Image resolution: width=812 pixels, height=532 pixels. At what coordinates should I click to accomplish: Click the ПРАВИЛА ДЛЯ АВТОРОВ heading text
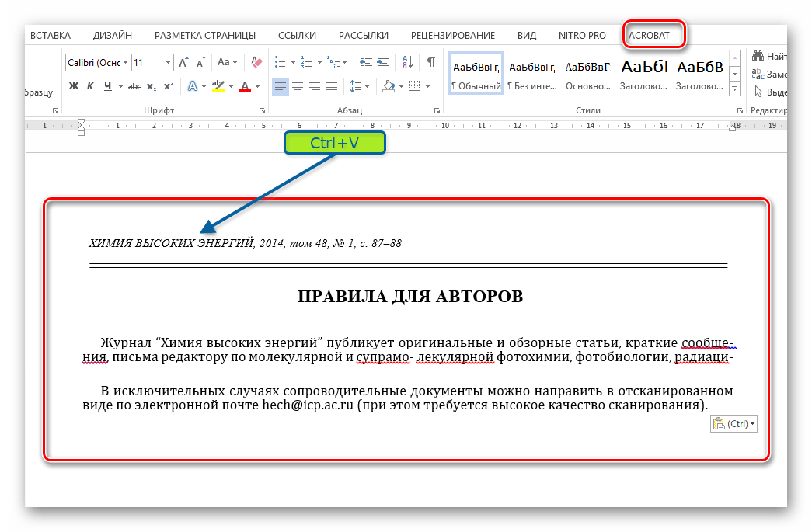point(410,297)
